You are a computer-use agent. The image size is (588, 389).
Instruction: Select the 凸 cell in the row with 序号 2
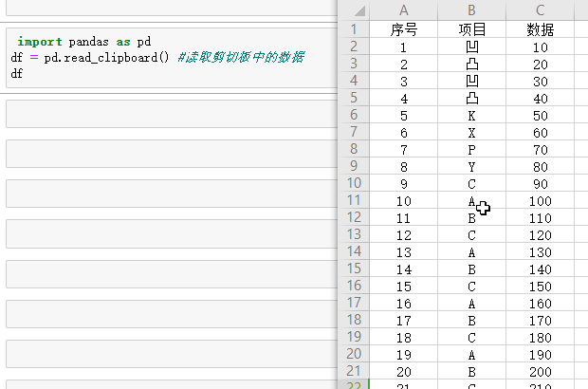pos(471,65)
